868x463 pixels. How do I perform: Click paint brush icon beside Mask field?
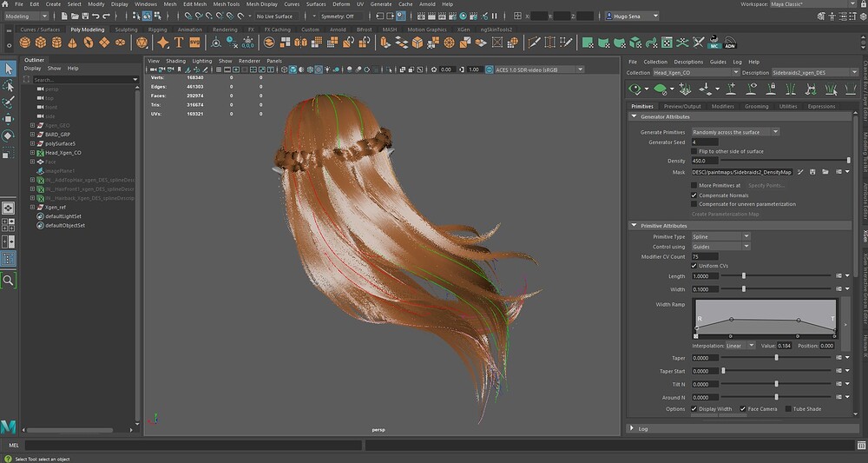click(800, 172)
